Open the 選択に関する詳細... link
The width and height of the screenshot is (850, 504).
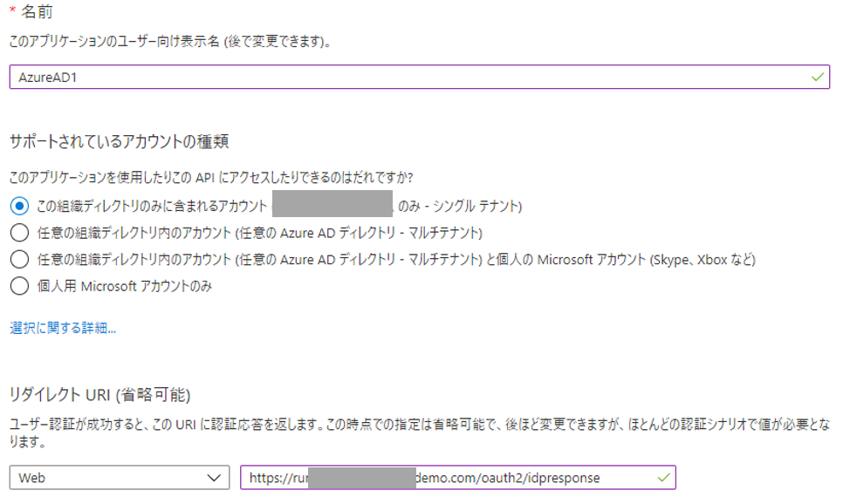click(63, 328)
